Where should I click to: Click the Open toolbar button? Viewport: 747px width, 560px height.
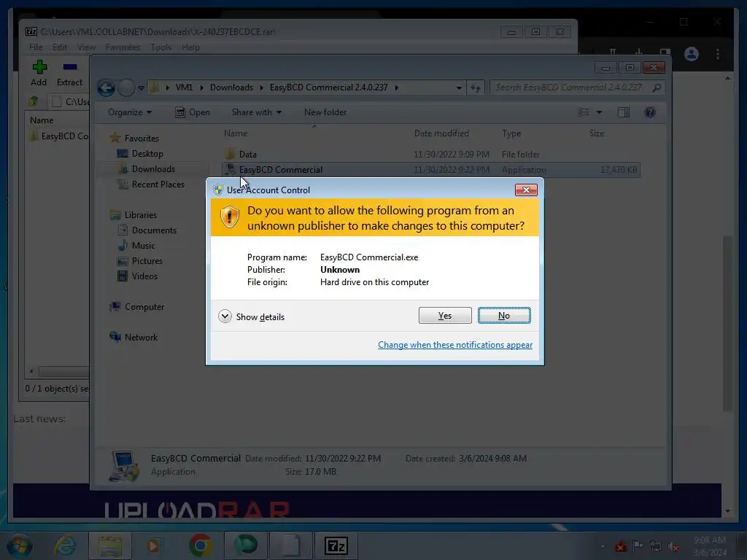click(193, 112)
